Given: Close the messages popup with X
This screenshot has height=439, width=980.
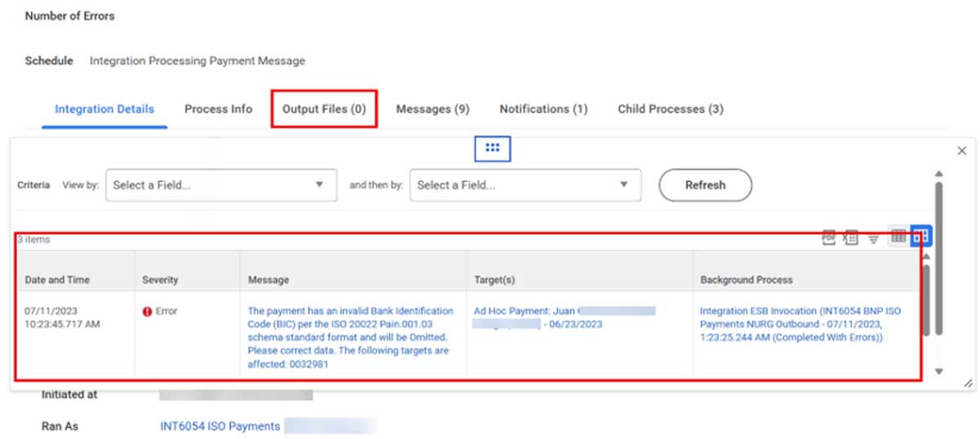Looking at the screenshot, I should (962, 150).
